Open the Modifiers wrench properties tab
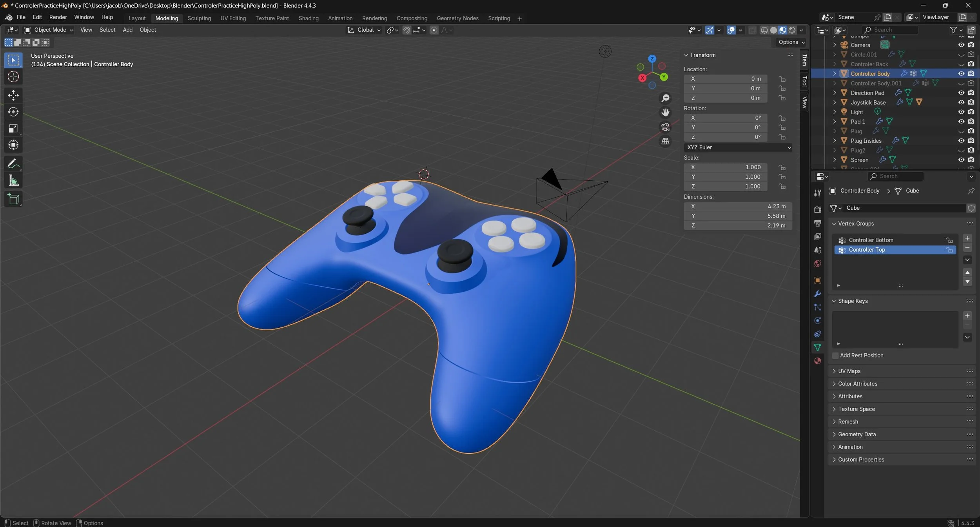The image size is (980, 527). [817, 294]
